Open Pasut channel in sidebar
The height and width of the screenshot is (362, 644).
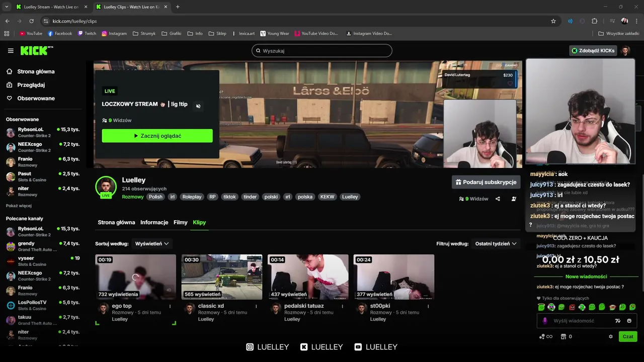point(43,176)
